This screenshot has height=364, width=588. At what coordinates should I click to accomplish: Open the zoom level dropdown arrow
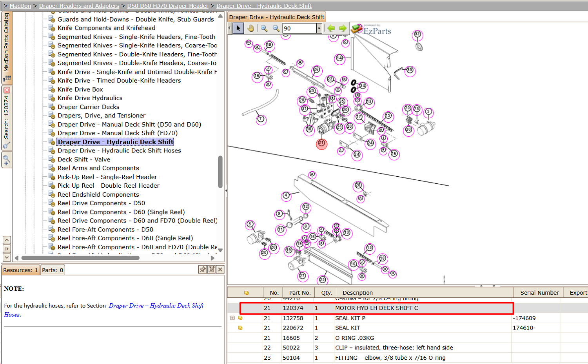click(x=319, y=28)
